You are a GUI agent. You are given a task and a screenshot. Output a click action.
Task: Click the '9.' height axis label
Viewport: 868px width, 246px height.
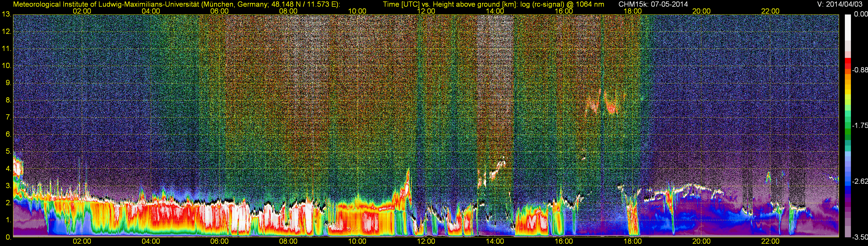tap(8, 83)
